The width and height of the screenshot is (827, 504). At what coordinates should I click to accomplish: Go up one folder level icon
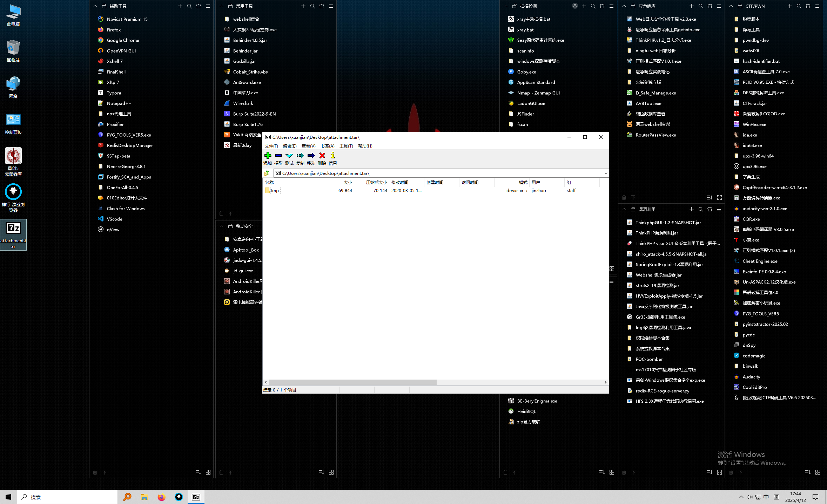coord(267,173)
